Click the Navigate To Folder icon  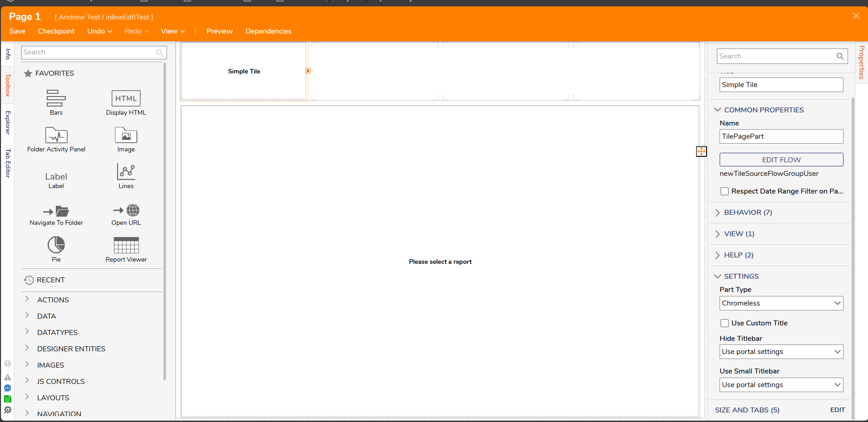[x=56, y=211]
